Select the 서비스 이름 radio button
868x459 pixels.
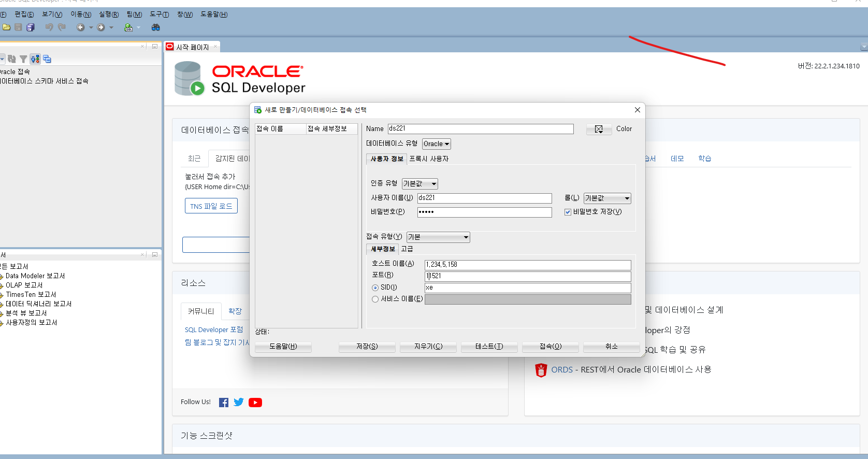[x=375, y=299]
